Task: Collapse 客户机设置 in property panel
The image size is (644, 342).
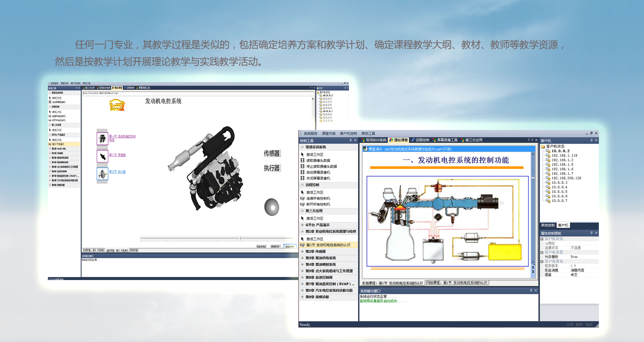Action: pyautogui.click(x=542, y=252)
